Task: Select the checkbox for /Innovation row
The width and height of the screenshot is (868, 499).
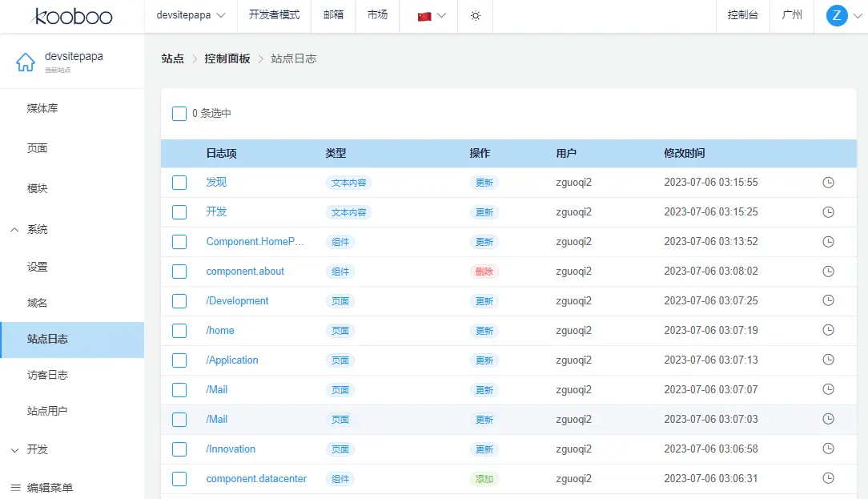Action: 179,449
